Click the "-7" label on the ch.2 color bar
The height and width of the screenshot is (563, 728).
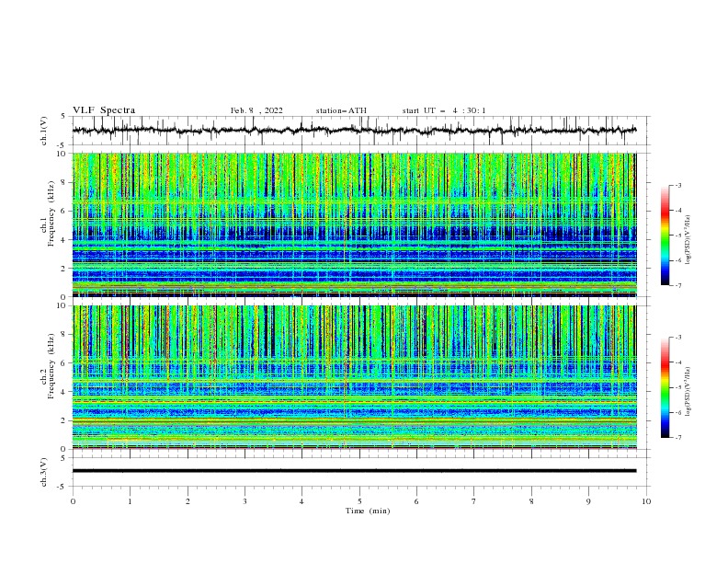click(x=677, y=438)
